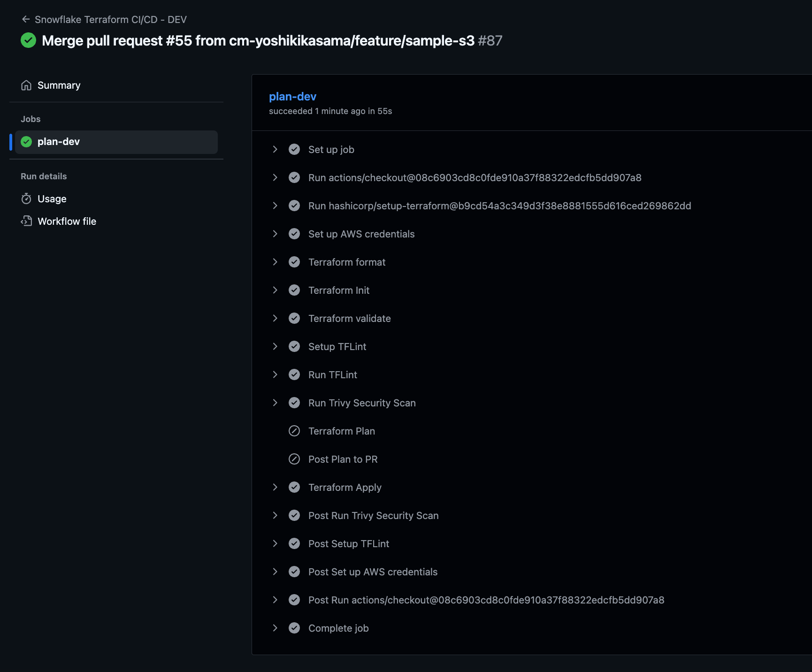The height and width of the screenshot is (672, 812).
Task: Click the Setup TFLint step row
Action: [337, 346]
